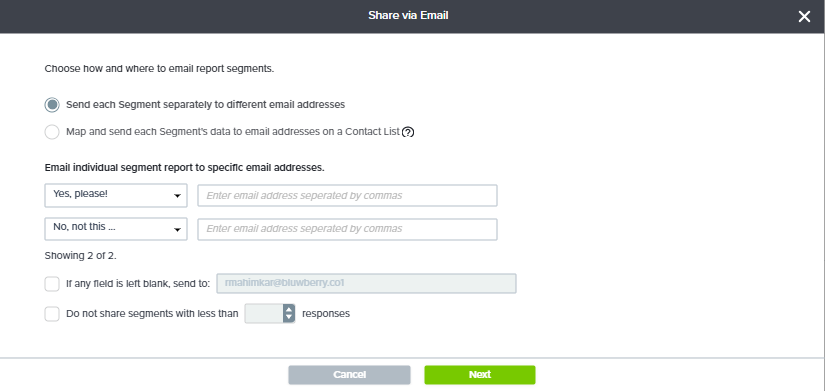
Task: Focus email field beside 'Yes, please!' segment
Action: pyautogui.click(x=347, y=195)
